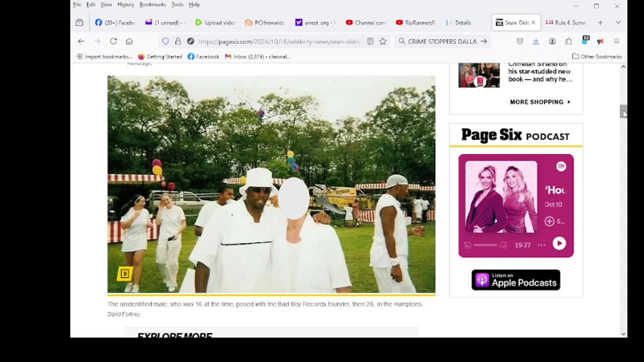644x362 pixels.
Task: Expand the list all tabs dropdown
Action: (x=618, y=23)
